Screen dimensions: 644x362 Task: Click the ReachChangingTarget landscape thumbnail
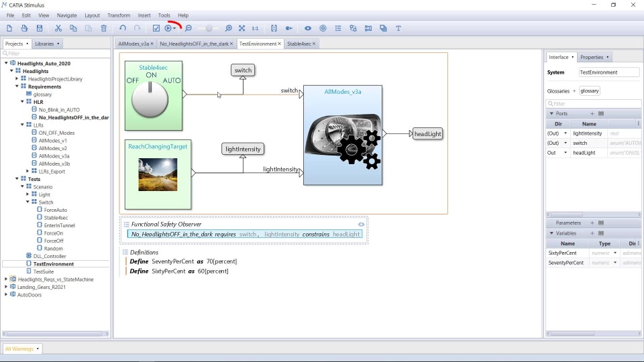158,175
